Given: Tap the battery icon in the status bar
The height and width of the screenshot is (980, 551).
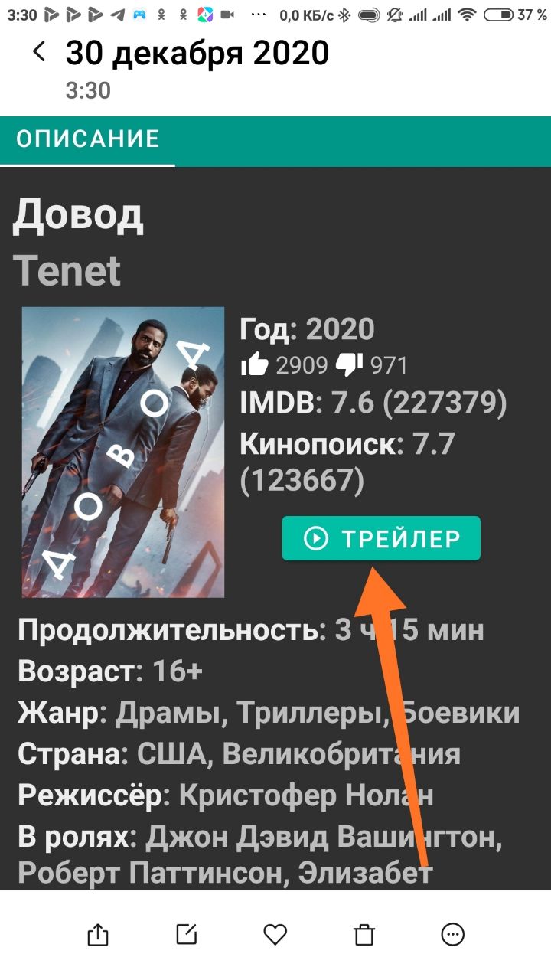Looking at the screenshot, I should point(500,15).
